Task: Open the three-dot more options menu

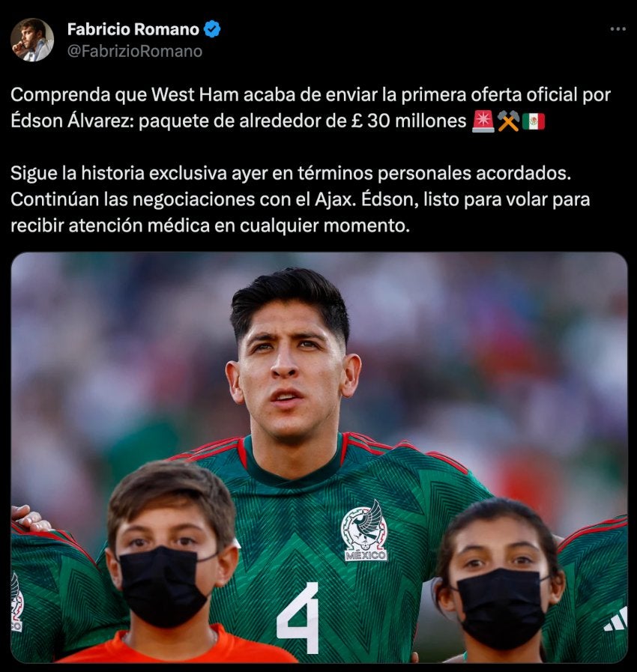Action: coord(618,29)
